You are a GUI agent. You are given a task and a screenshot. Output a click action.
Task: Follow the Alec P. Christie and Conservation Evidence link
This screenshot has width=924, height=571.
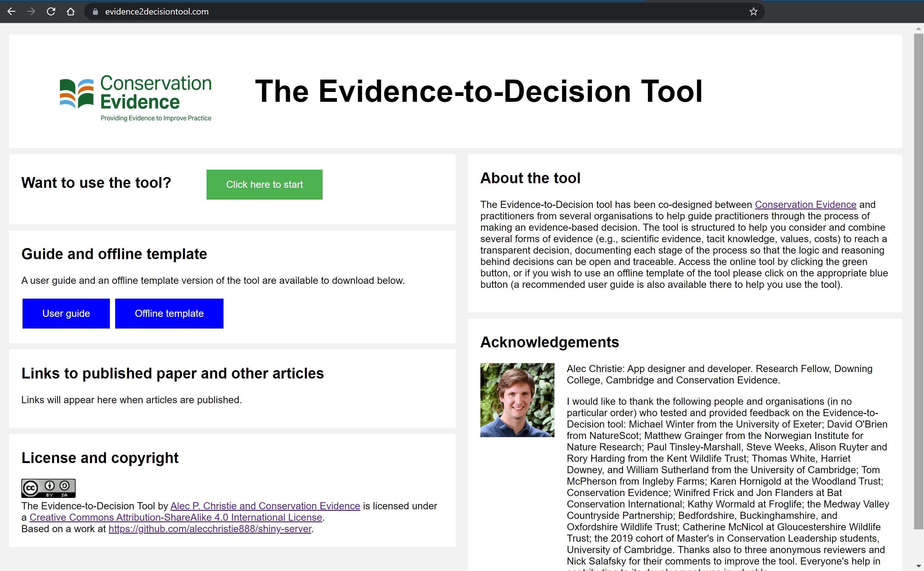click(x=265, y=506)
